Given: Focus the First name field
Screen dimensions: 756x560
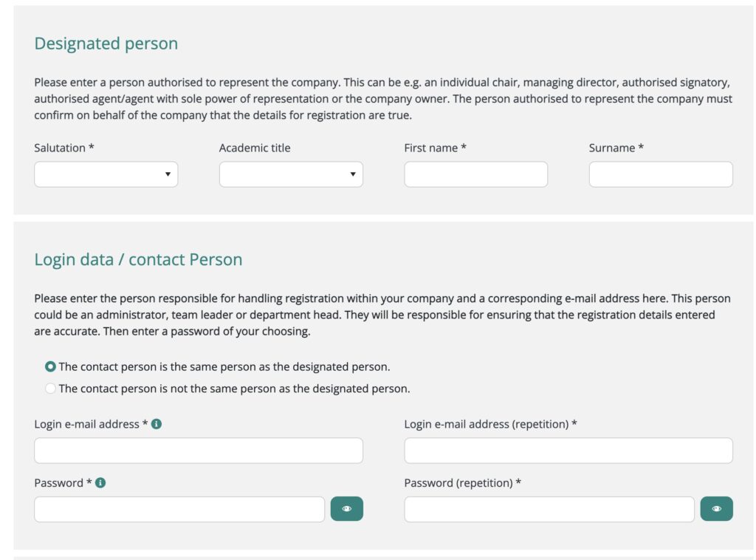Looking at the screenshot, I should (x=475, y=174).
